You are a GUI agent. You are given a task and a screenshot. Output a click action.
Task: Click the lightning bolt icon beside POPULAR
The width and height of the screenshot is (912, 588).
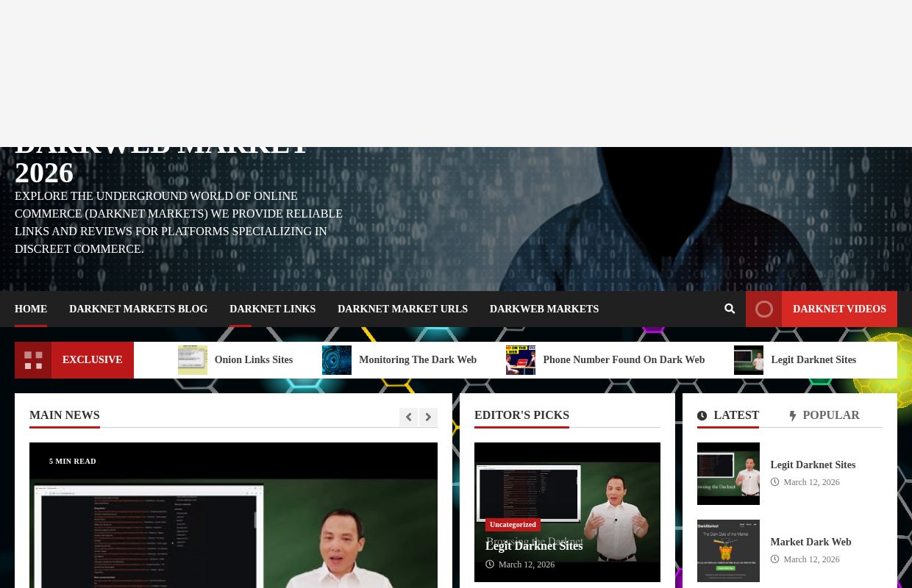[x=793, y=415]
